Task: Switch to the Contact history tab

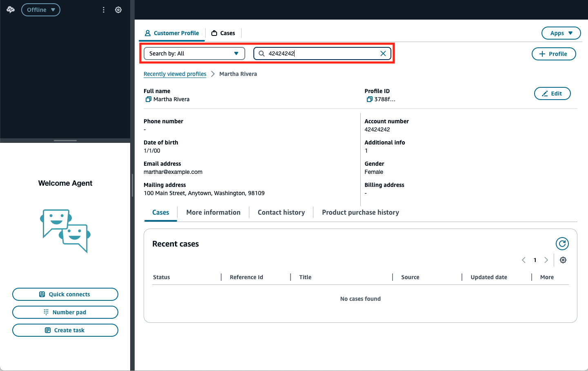Action: point(281,212)
